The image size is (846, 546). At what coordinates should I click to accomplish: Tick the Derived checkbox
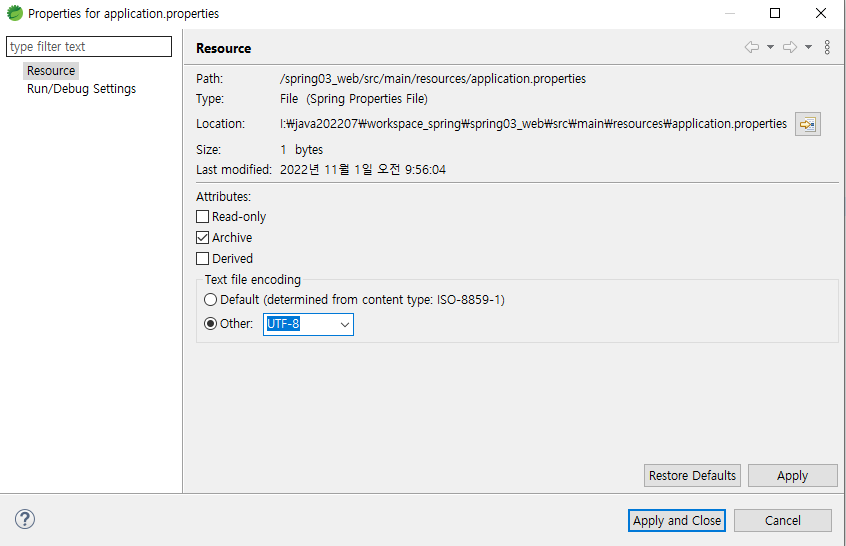pyautogui.click(x=202, y=258)
